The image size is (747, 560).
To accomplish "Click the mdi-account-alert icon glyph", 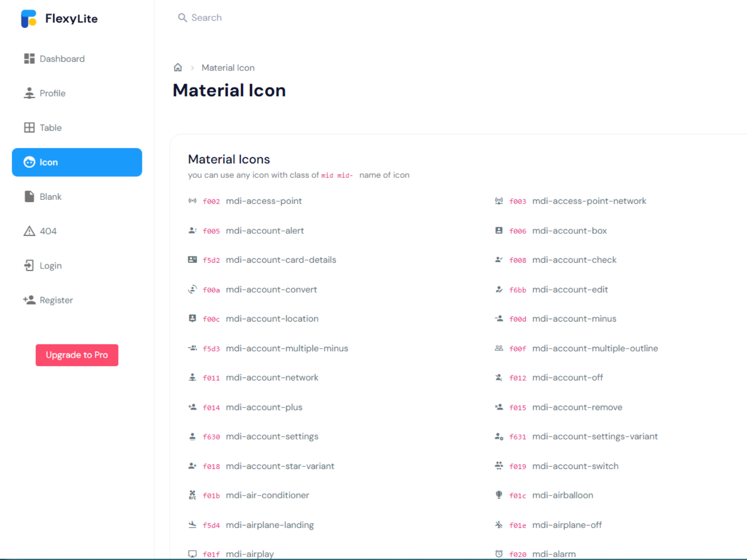I will tap(192, 231).
